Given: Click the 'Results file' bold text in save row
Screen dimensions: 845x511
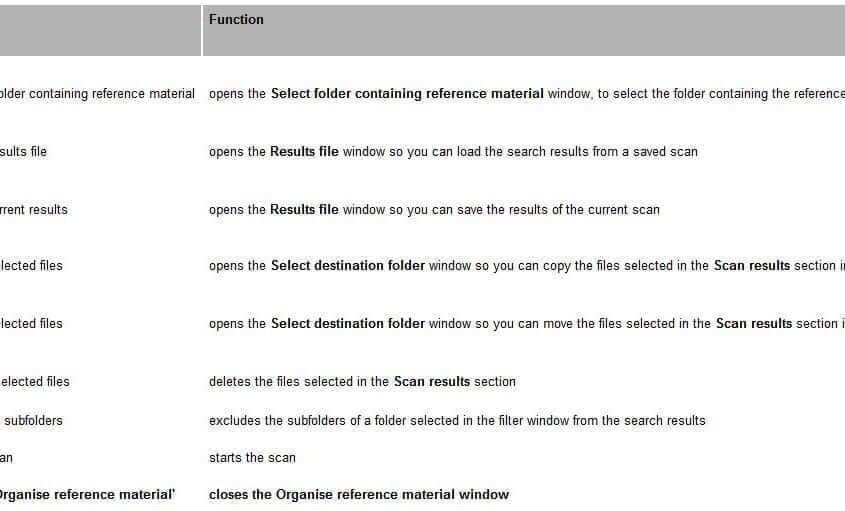Looking at the screenshot, I should [x=304, y=210].
